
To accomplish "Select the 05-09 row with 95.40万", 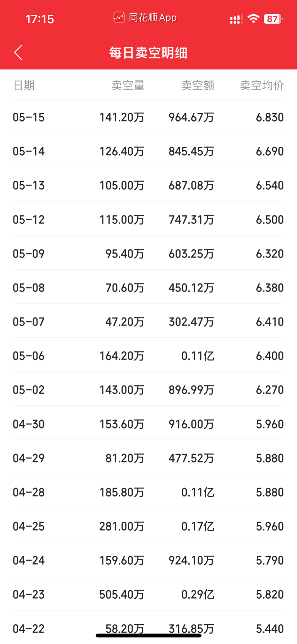I will [148, 253].
